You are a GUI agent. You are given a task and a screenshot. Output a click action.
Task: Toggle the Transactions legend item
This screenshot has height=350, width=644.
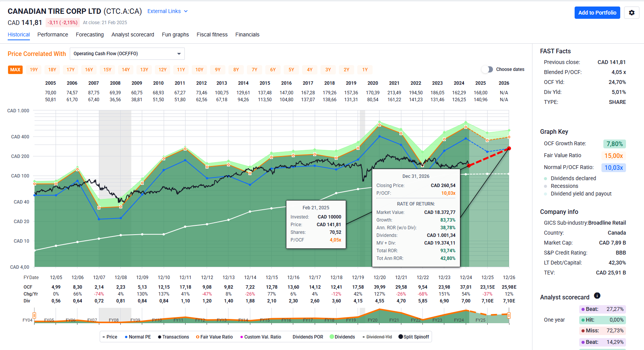tap(173, 337)
